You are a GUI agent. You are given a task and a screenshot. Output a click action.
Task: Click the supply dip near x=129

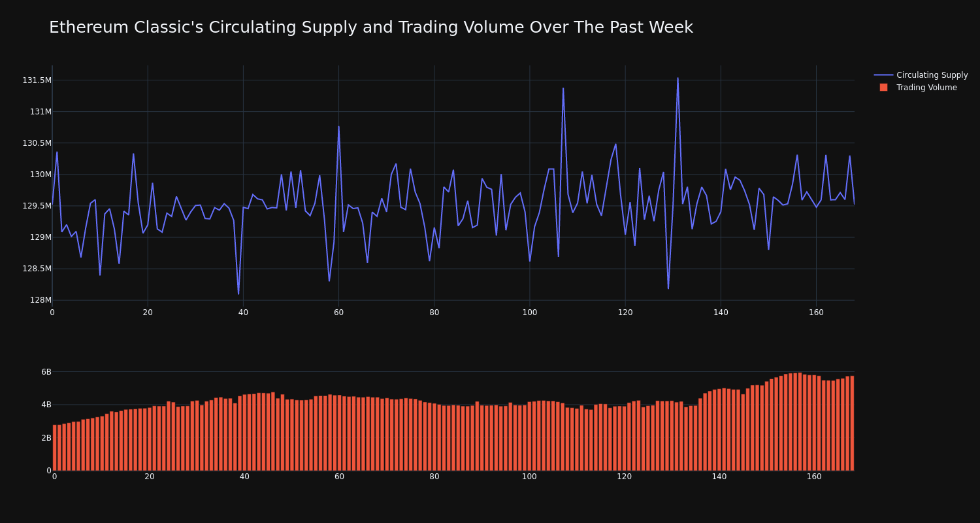tap(668, 288)
